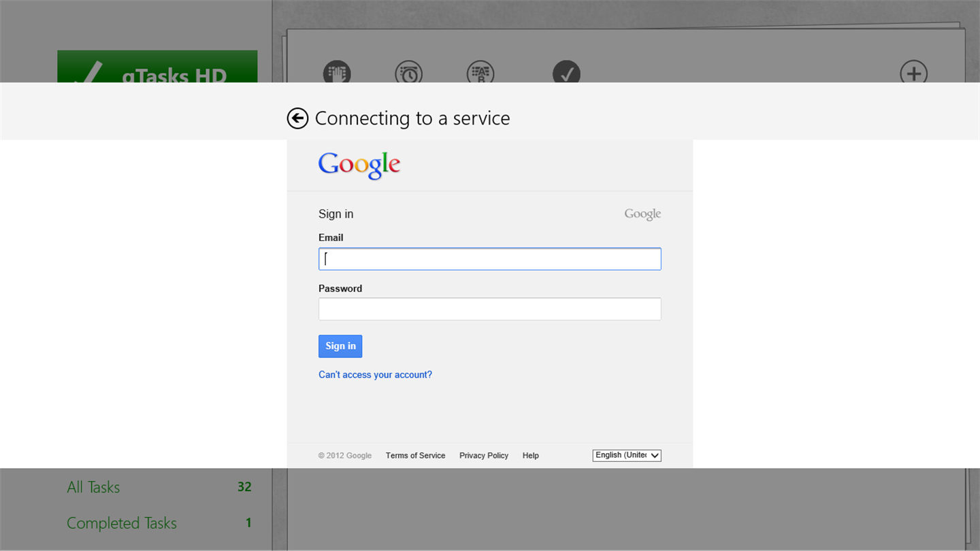Click into the Password field
Image resolution: width=980 pixels, height=551 pixels.
(490, 309)
